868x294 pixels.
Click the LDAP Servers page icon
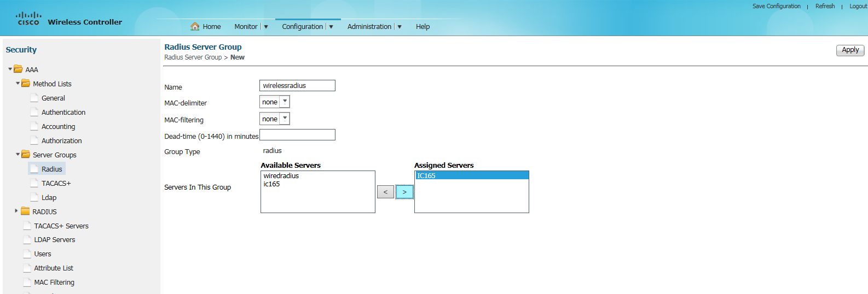tap(27, 239)
